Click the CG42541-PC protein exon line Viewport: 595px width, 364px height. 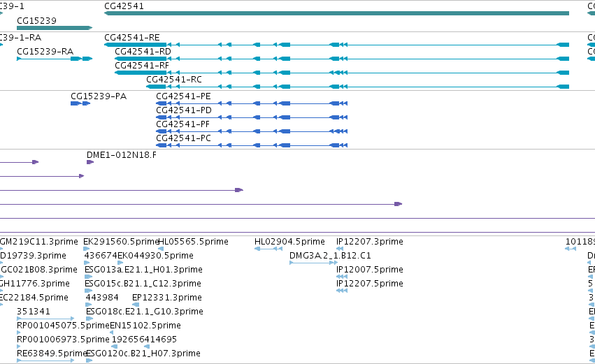pyautogui.click(x=252, y=145)
